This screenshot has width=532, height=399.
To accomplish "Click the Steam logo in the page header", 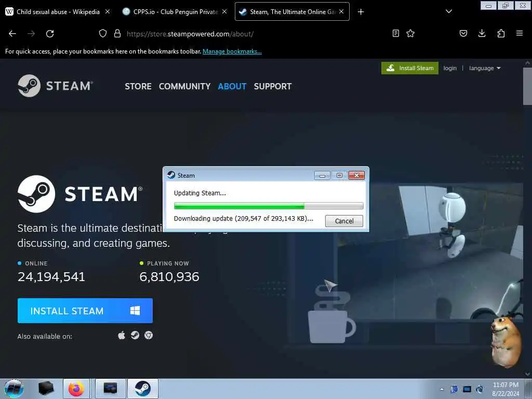I will coord(55,86).
